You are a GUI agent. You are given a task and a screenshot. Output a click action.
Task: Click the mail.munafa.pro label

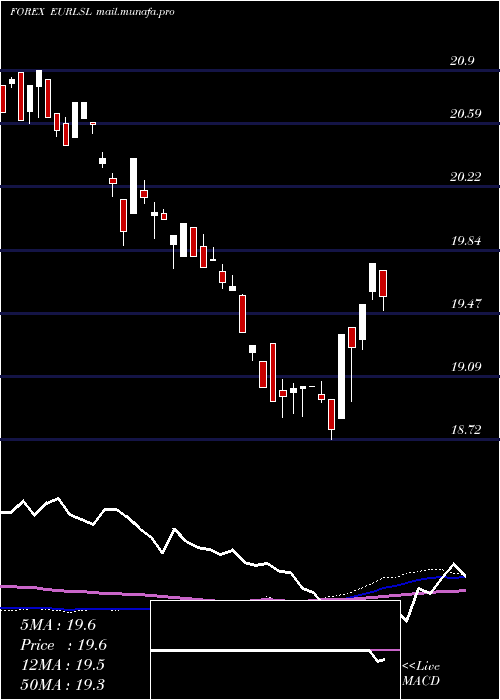(135, 12)
